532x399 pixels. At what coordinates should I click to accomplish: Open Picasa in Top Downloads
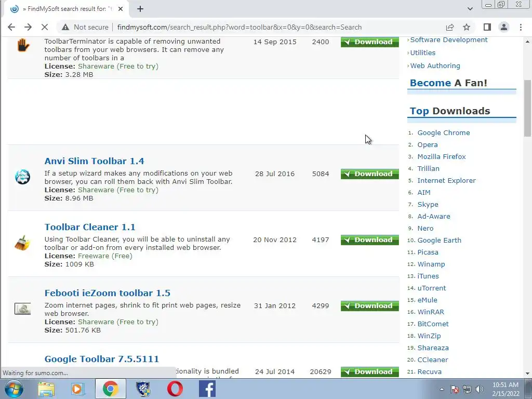coord(428,252)
